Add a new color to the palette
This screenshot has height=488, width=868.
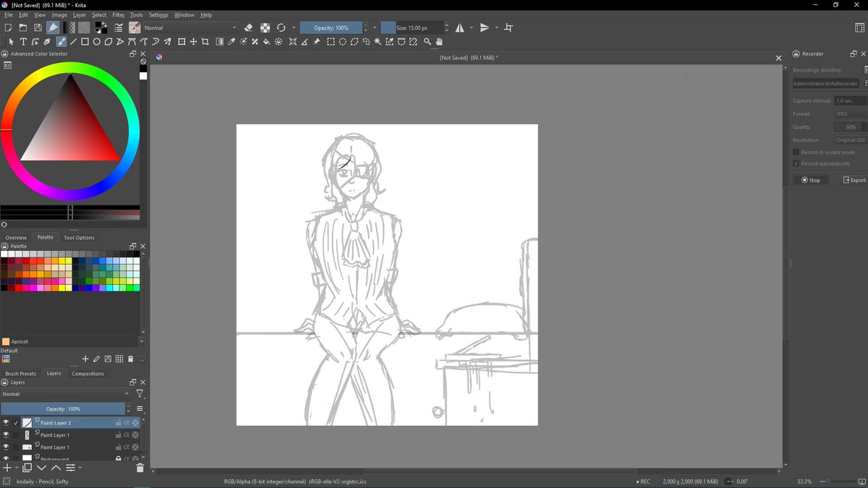pos(85,359)
